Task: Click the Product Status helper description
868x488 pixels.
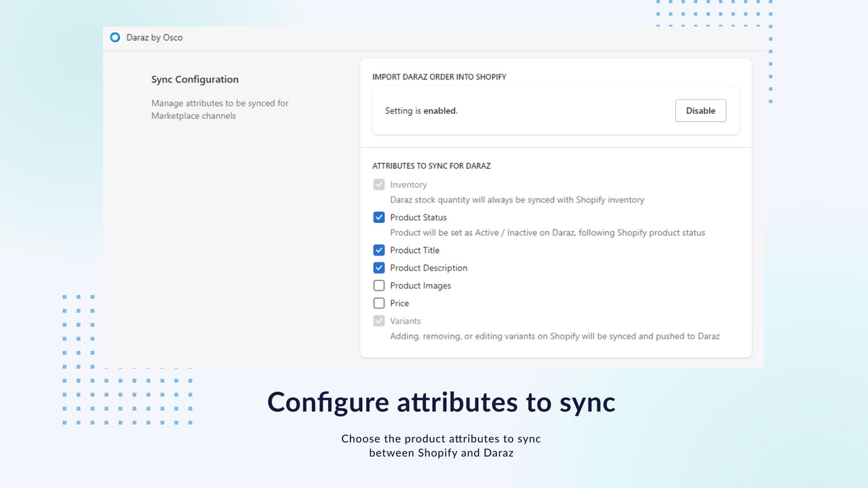Action: tap(547, 232)
